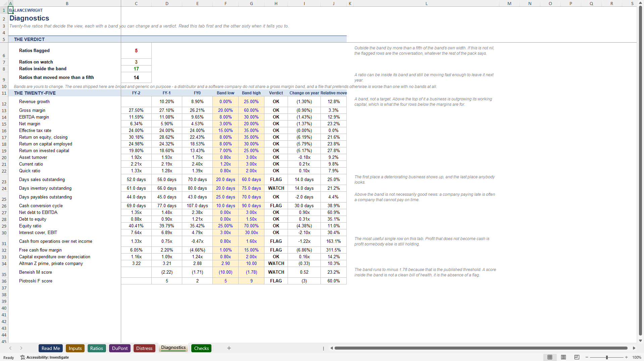644x361 pixels.
Task: Select row 23 header
Action: click(x=4, y=180)
